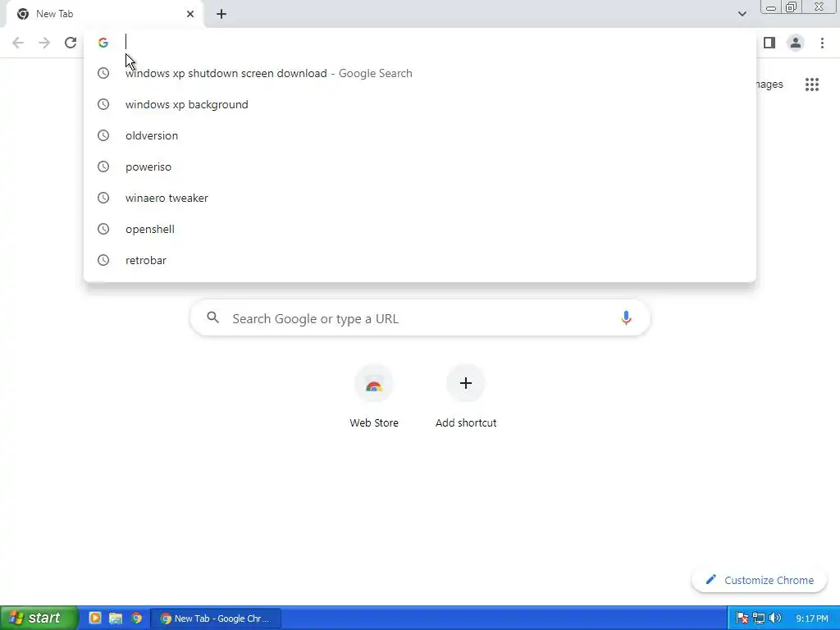This screenshot has width=840, height=630.
Task: Click the Google logo in the address bar
Action: pos(103,43)
